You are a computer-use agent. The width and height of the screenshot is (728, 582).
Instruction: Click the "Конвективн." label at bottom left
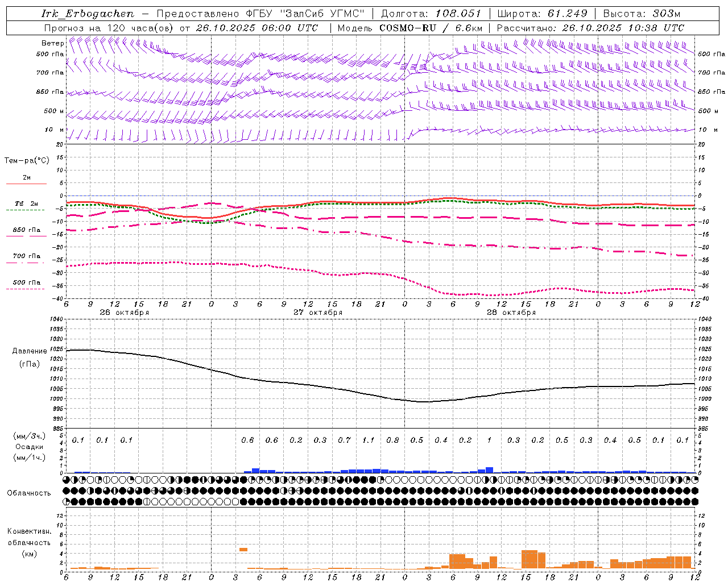pyautogui.click(x=29, y=531)
